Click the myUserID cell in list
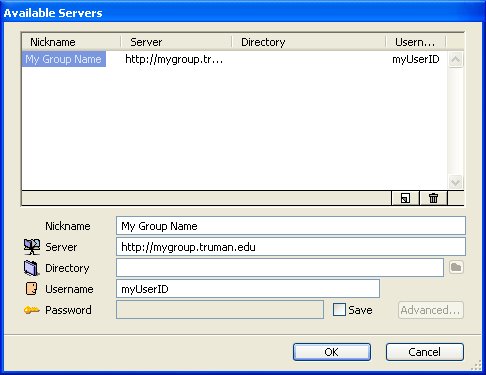486x375 pixels. click(416, 59)
